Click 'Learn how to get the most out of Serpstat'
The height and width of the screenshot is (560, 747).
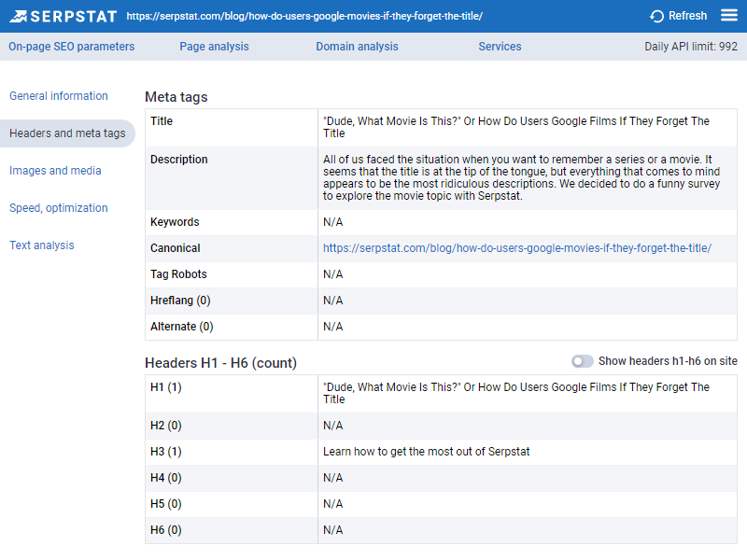(x=427, y=452)
